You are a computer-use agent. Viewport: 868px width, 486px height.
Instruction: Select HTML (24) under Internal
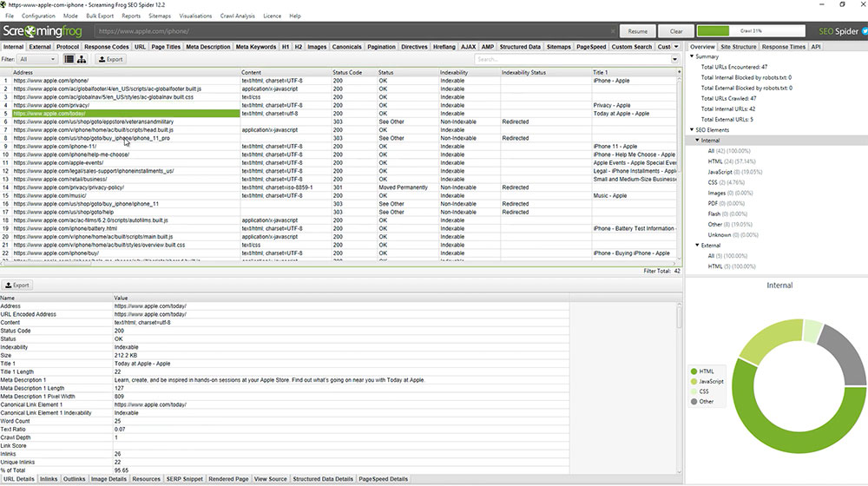pos(731,161)
